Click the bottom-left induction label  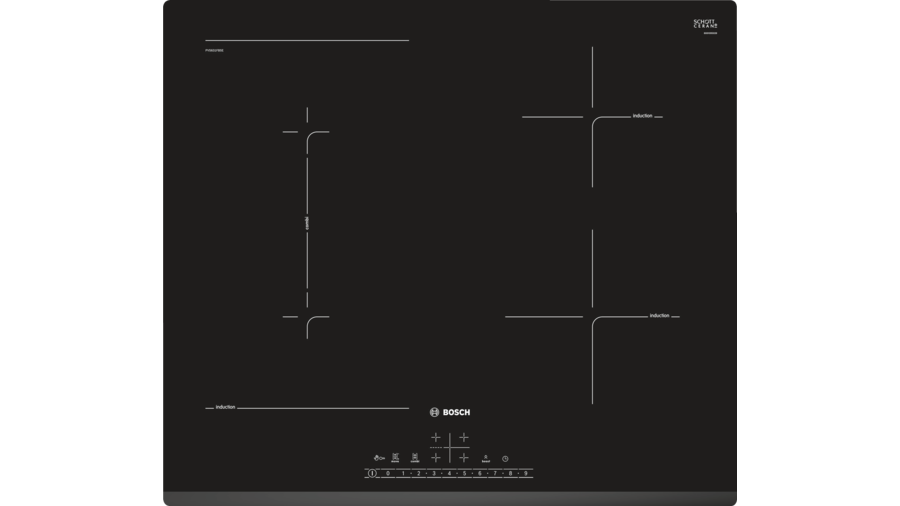pyautogui.click(x=225, y=407)
